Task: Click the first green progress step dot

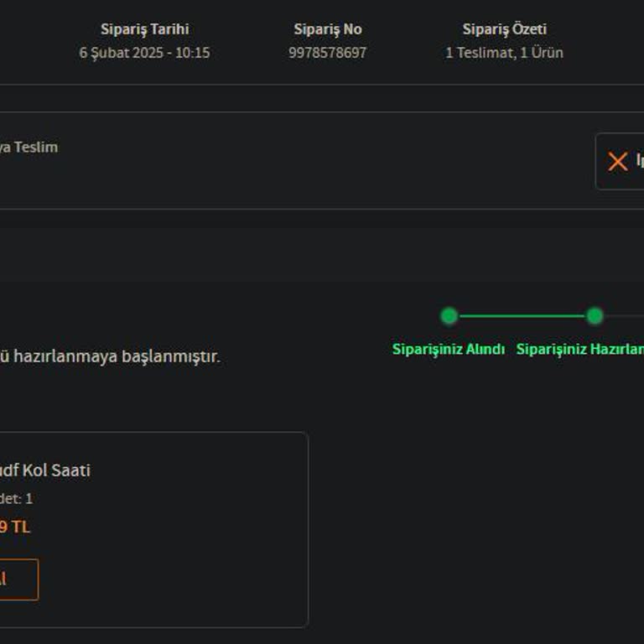Action: coord(449,316)
